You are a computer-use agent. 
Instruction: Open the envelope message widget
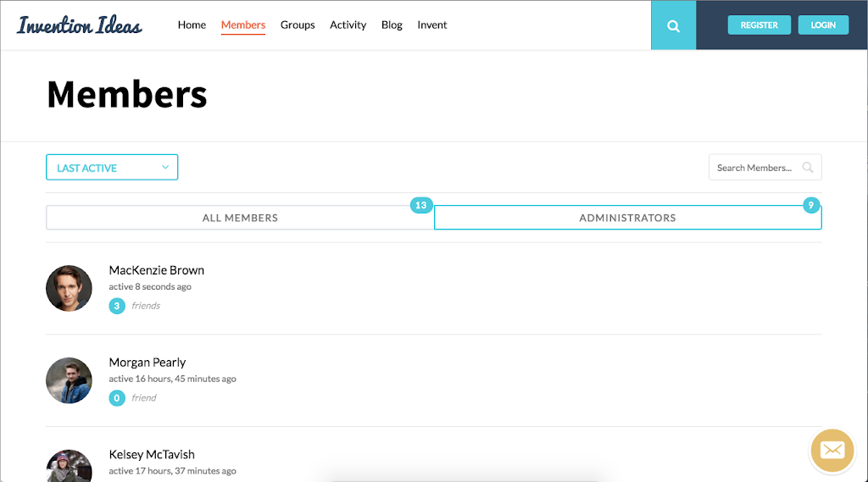pyautogui.click(x=832, y=450)
